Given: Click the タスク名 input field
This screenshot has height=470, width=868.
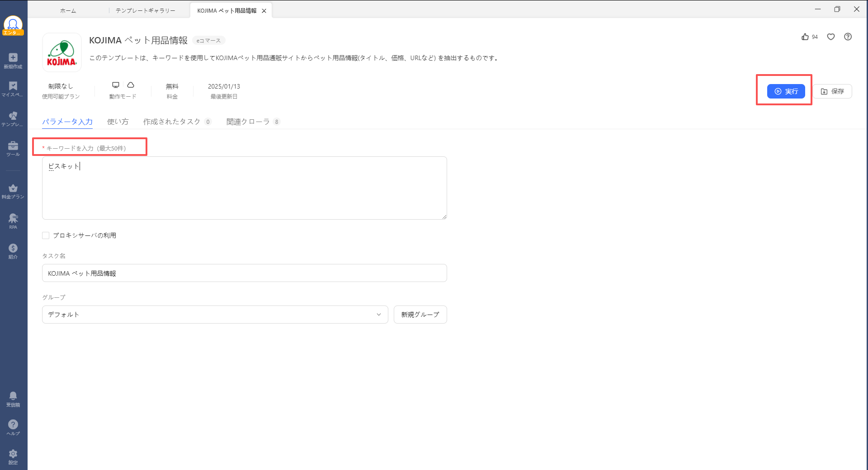Looking at the screenshot, I should (244, 273).
